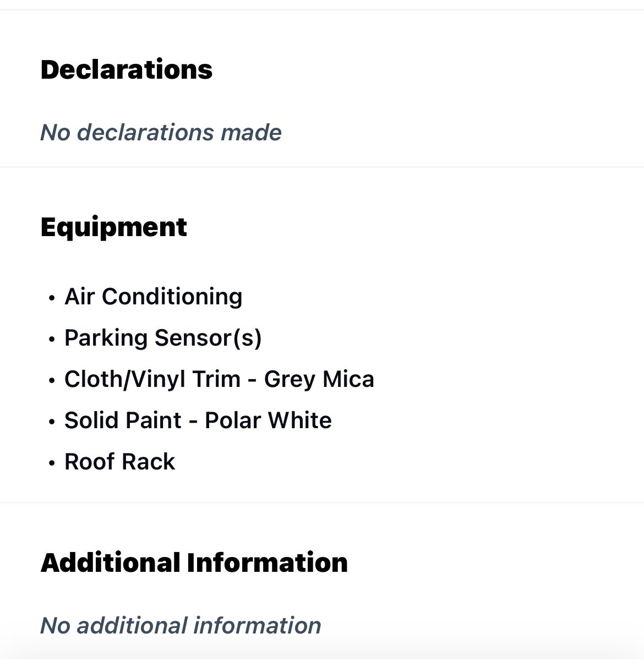Click the divider line below Equipment list

coord(322,502)
